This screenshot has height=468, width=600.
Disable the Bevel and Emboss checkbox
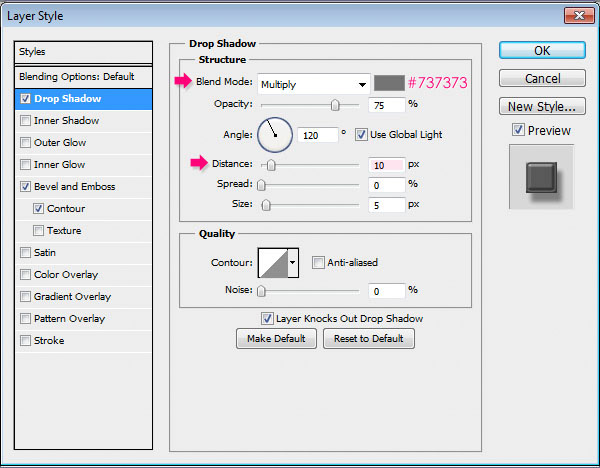[x=25, y=187]
